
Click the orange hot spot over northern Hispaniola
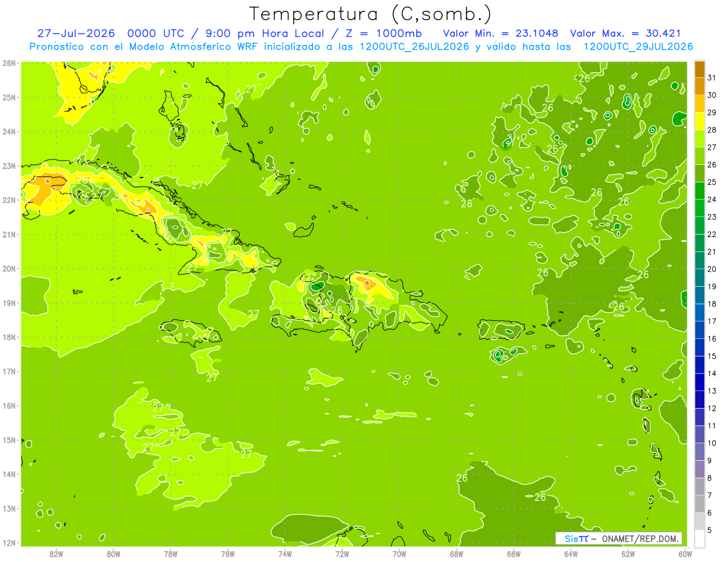367,283
